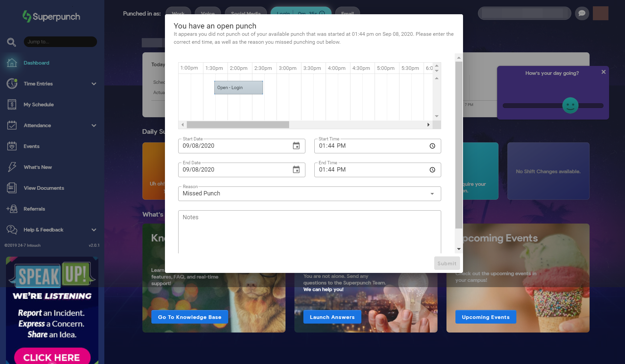Click the smiley mood slider handle
Image resolution: width=625 pixels, height=364 pixels.
point(570,106)
